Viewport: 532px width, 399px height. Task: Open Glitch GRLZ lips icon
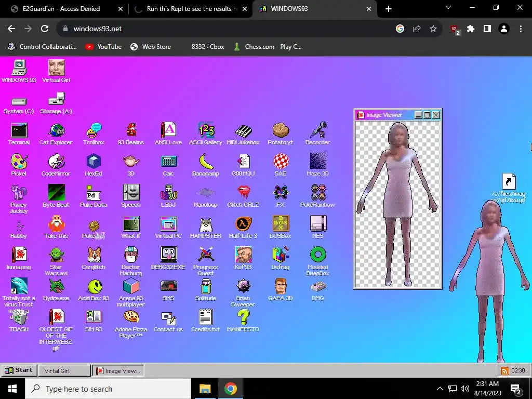point(243,196)
